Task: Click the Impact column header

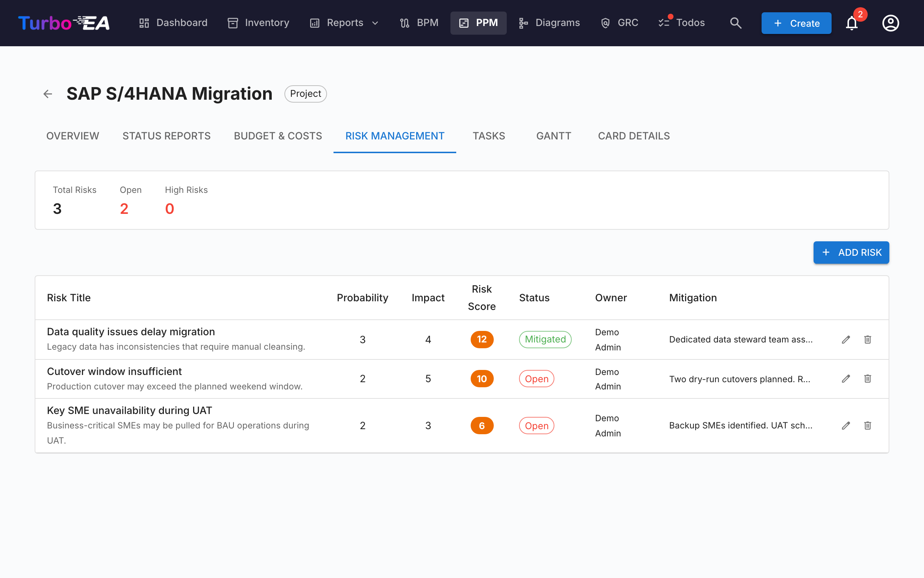Action: [x=428, y=298]
